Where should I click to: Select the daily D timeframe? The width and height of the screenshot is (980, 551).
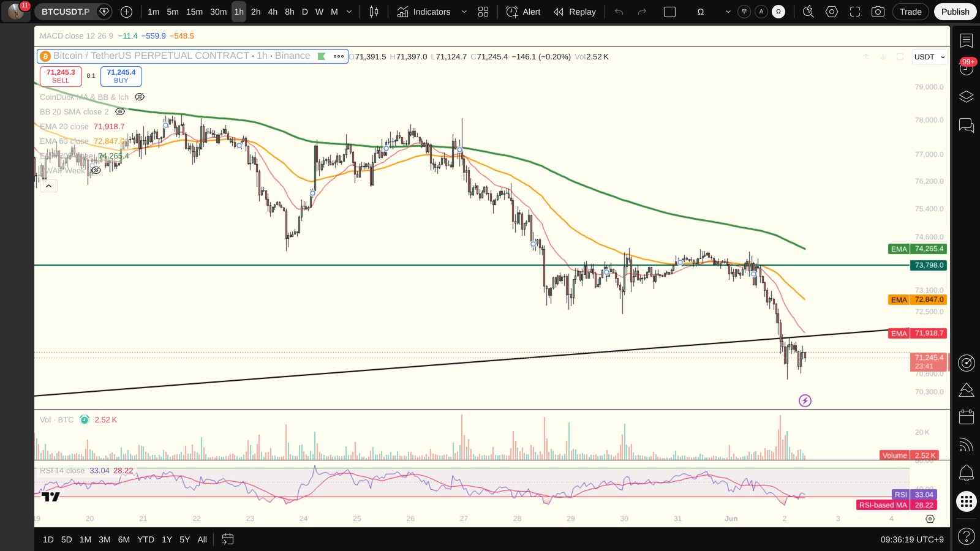(304, 12)
